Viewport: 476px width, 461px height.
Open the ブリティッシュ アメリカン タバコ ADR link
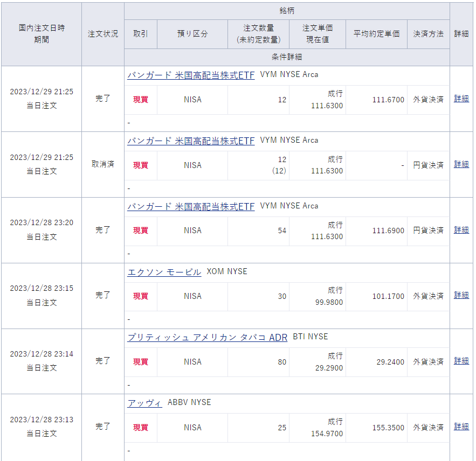[x=207, y=338]
